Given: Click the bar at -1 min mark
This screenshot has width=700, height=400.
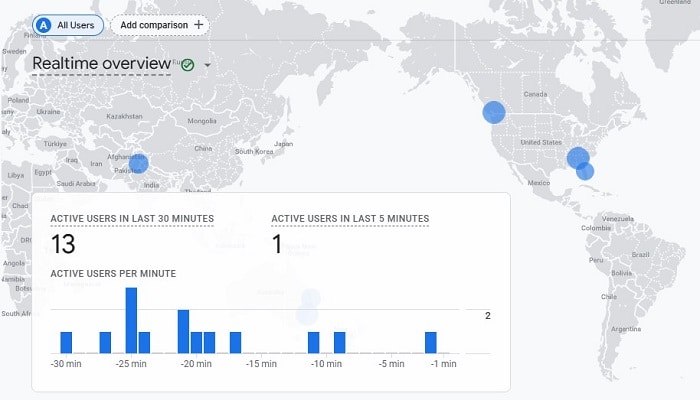Looking at the screenshot, I should pyautogui.click(x=431, y=343).
